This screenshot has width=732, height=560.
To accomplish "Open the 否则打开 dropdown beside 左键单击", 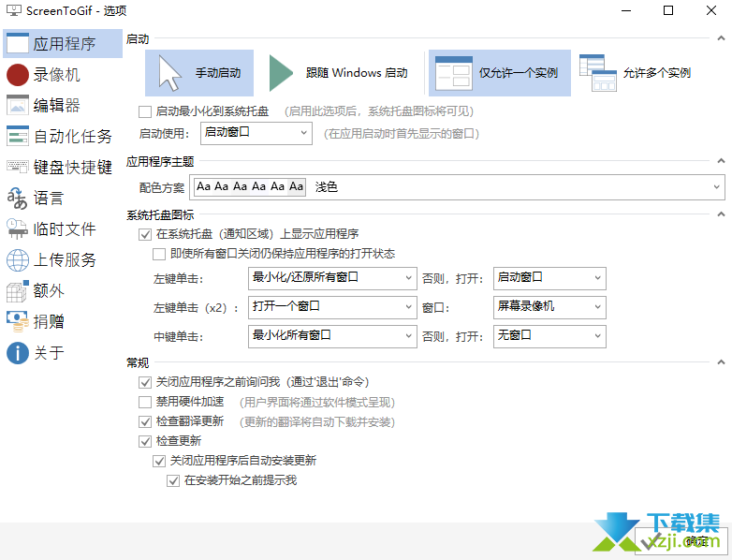I will point(549,278).
